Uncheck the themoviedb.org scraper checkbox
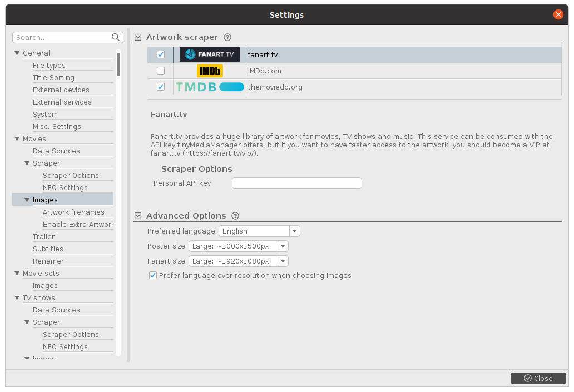This screenshot has height=392, width=574. pos(161,87)
